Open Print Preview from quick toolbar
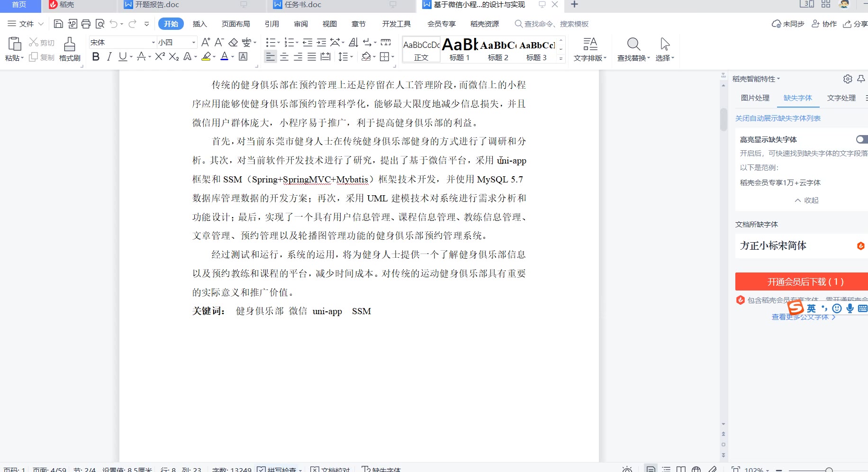Viewport: 868px width, 472px height. tap(99, 24)
